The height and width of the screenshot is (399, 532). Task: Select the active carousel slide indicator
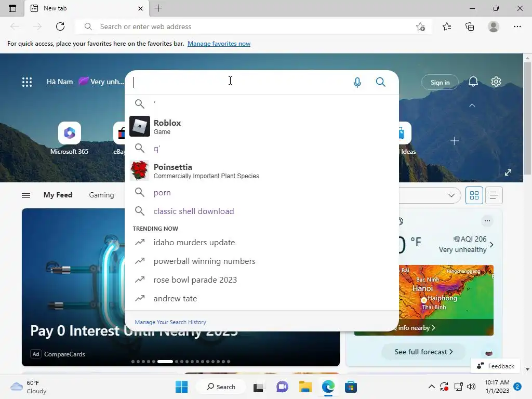[165, 362]
